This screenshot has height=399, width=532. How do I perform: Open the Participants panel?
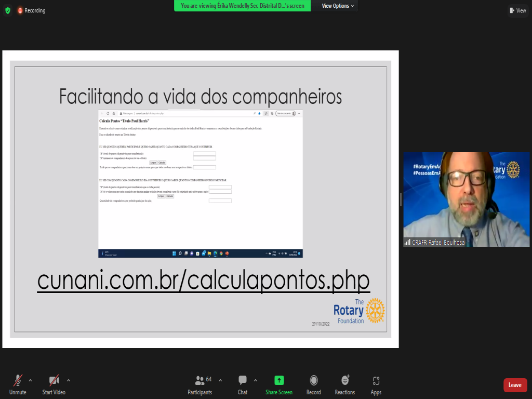[199, 384]
